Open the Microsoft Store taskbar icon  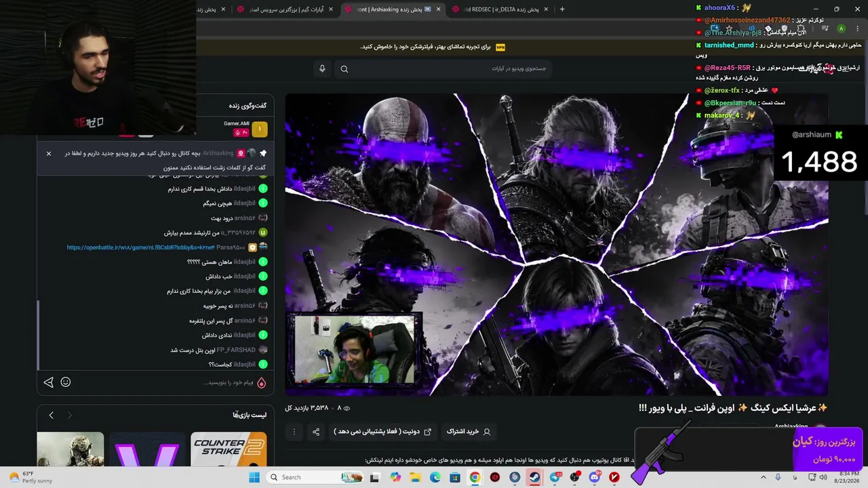455,477
